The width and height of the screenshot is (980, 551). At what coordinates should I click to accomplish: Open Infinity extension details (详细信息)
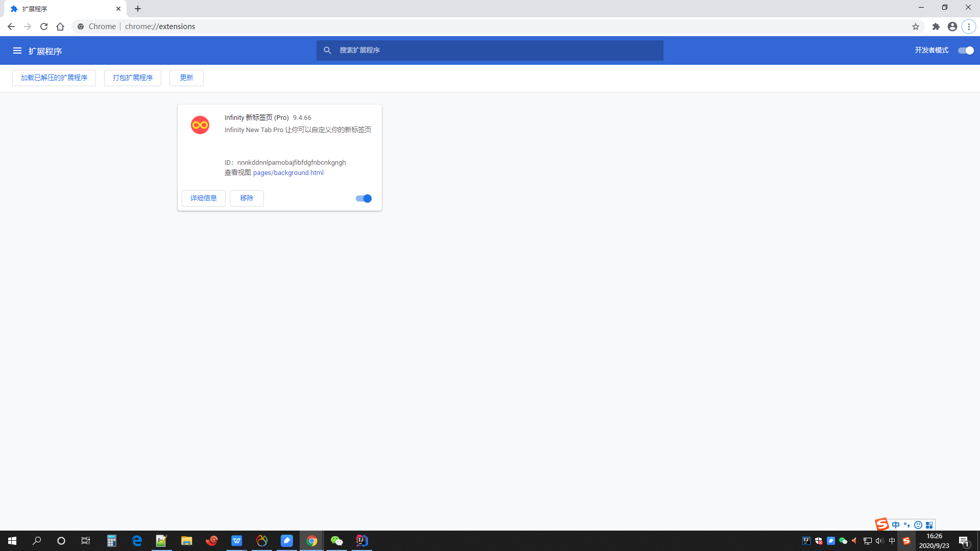click(204, 198)
